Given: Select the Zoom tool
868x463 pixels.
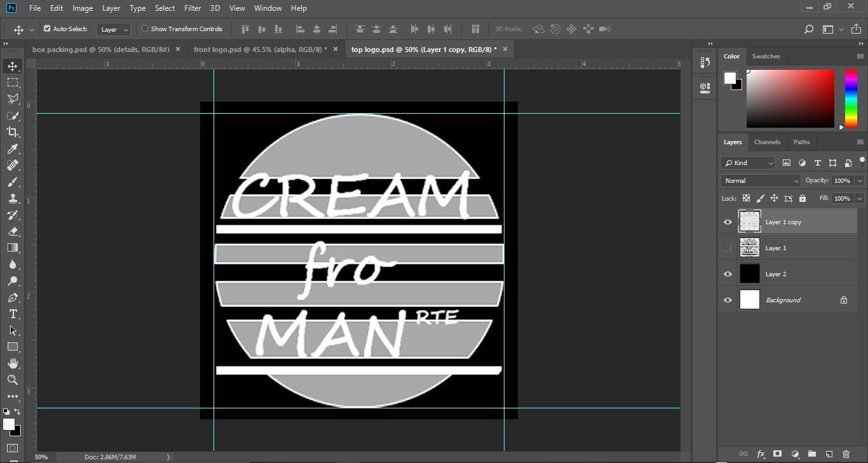Looking at the screenshot, I should pos(13,380).
